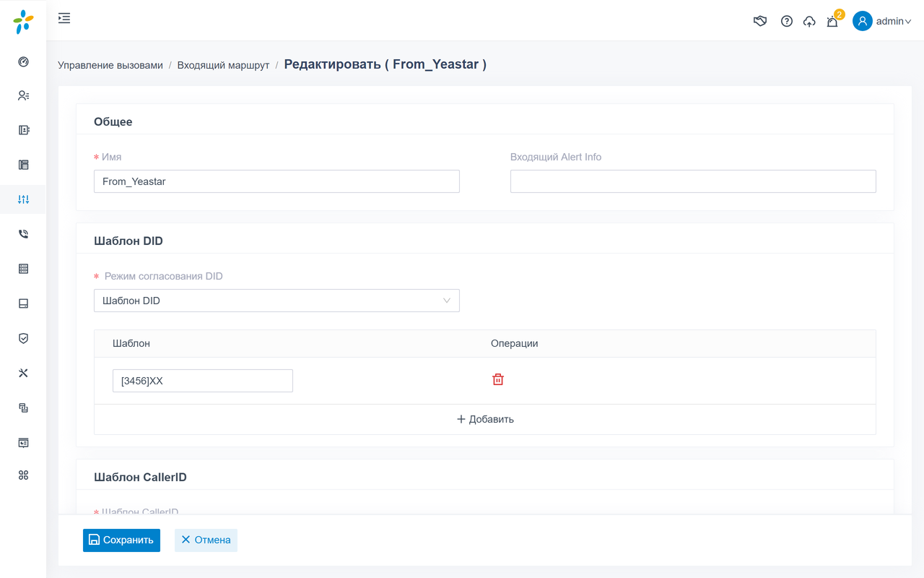
Task: Open help via the question mark icon
Action: 787,21
